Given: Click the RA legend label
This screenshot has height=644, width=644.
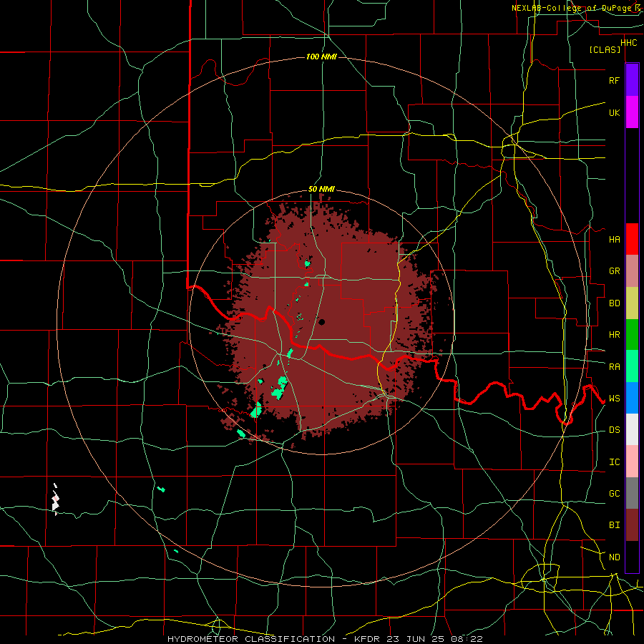Looking at the screenshot, I should 614,366.
